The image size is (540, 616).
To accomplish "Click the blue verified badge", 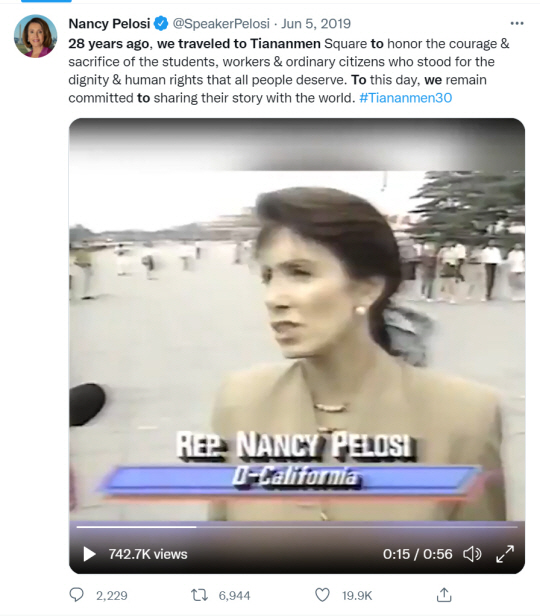I will click(x=161, y=24).
